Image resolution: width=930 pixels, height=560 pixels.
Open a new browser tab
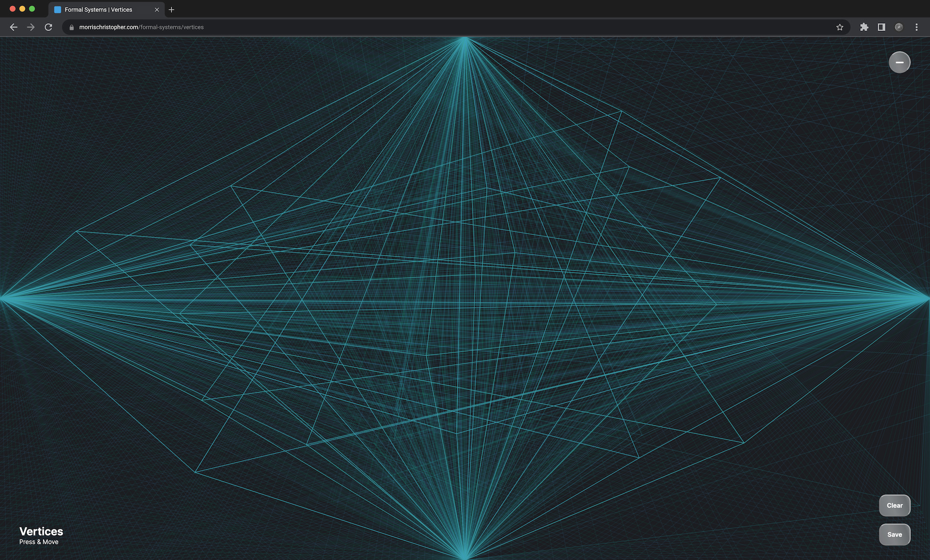(172, 9)
